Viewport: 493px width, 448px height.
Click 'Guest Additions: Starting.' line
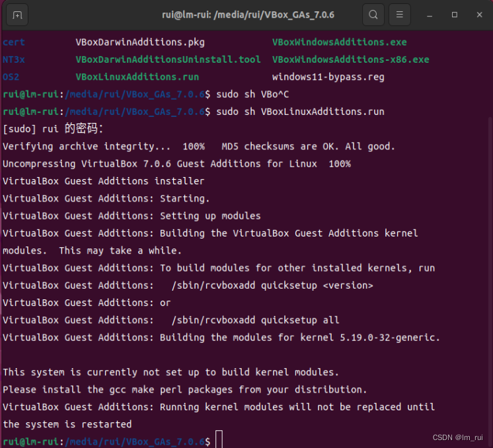tap(106, 198)
